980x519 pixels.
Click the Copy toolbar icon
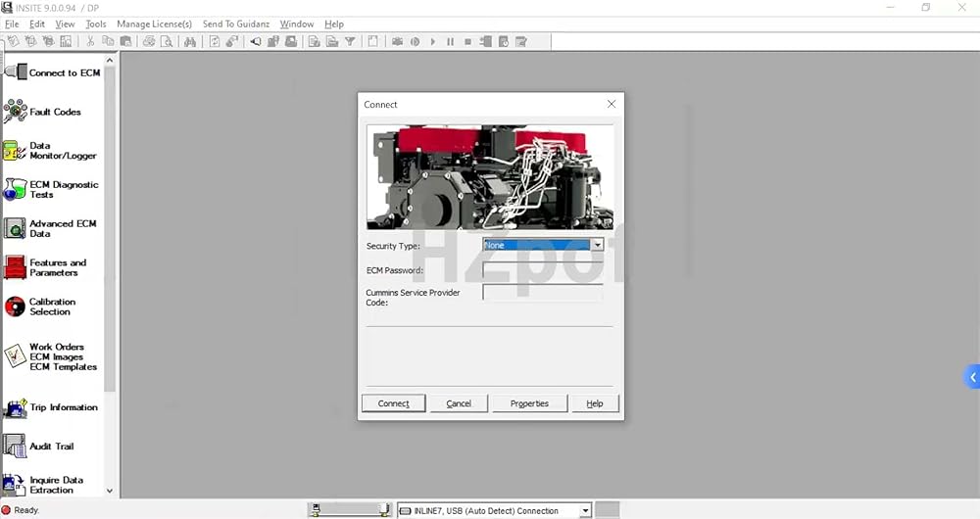click(108, 42)
